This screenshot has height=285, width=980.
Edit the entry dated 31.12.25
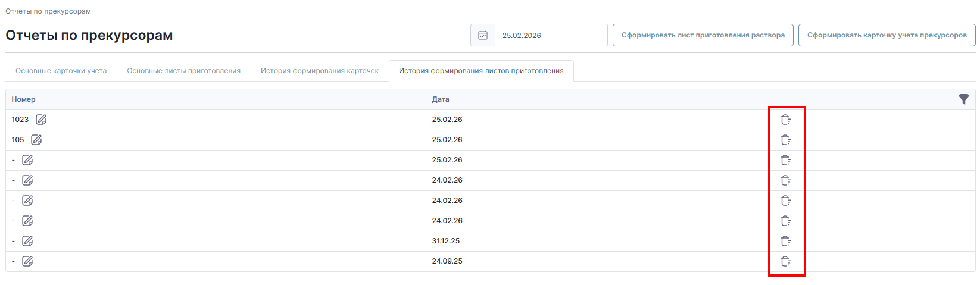click(27, 241)
